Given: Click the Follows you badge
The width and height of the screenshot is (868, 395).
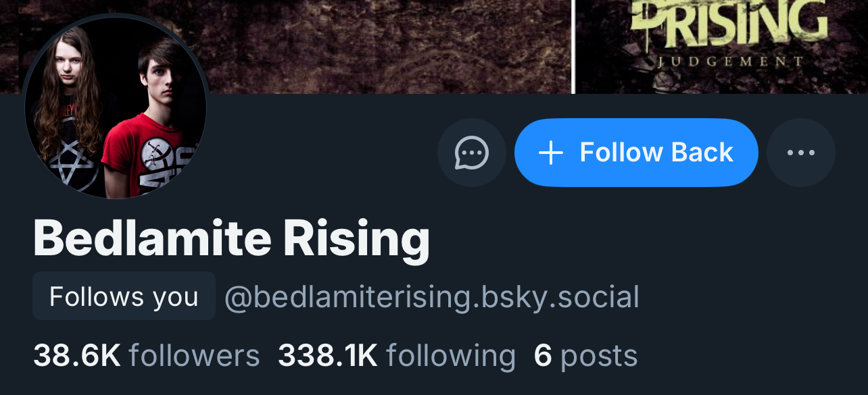Looking at the screenshot, I should (x=124, y=296).
